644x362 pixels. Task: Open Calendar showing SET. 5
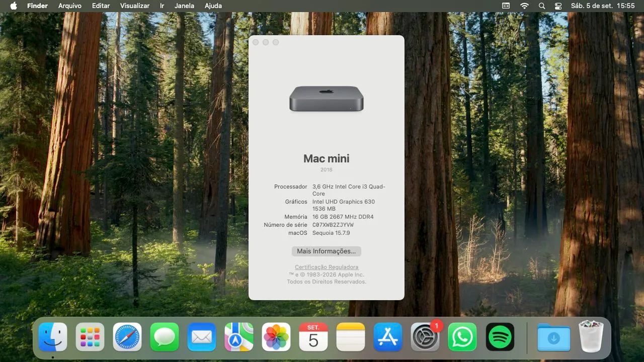coord(313,337)
